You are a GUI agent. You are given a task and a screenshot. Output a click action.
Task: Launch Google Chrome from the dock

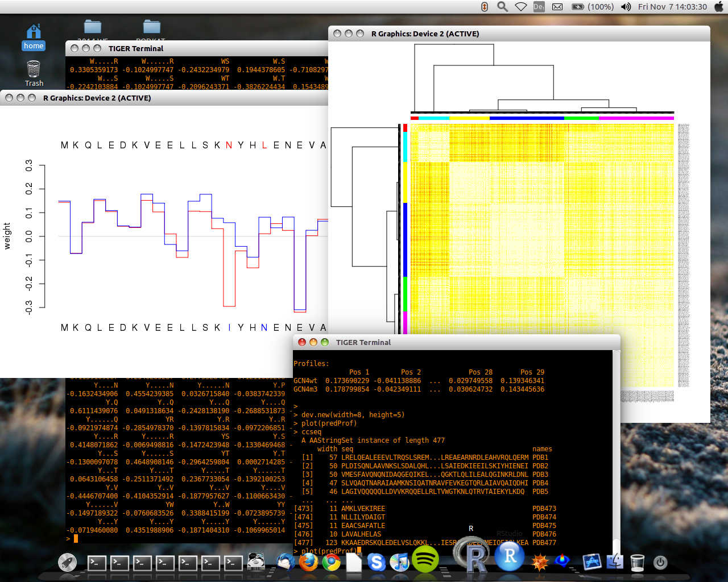(x=331, y=562)
